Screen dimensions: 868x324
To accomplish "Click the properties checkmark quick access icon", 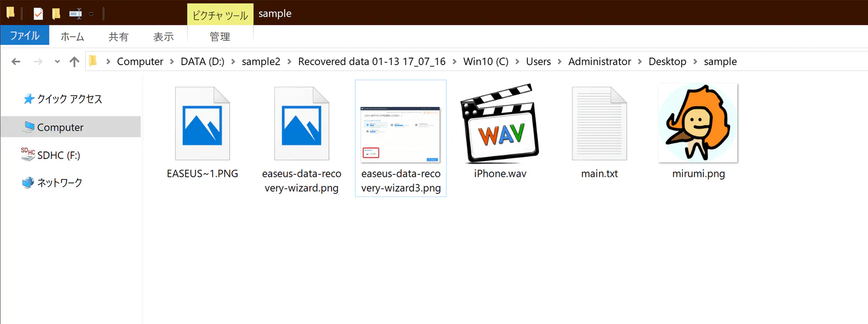I will tap(38, 14).
